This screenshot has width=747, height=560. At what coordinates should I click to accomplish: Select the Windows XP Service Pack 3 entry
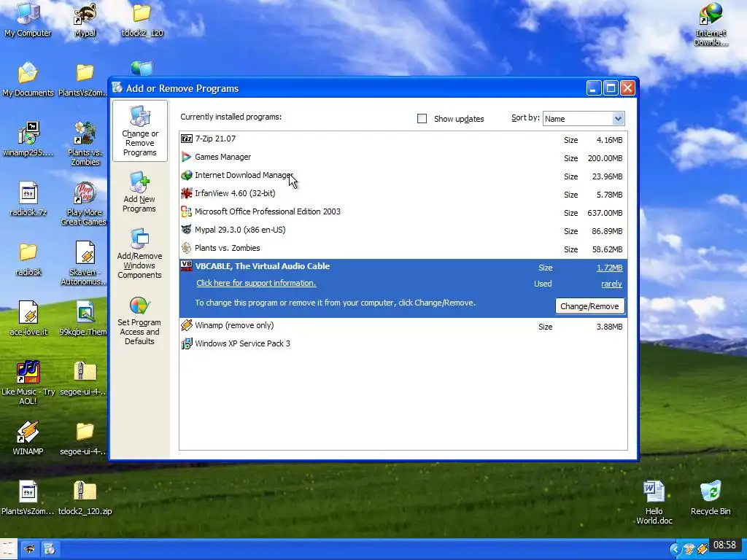[x=403, y=344]
